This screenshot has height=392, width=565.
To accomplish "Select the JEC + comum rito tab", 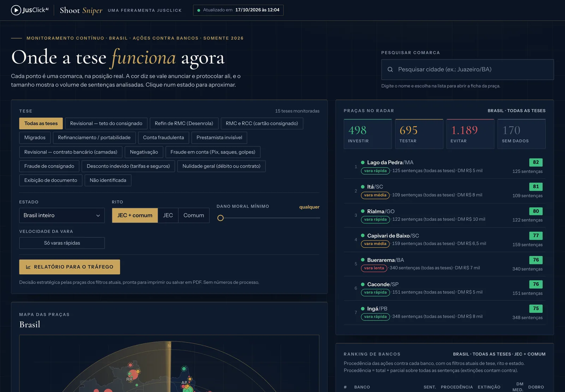I will [x=135, y=216].
